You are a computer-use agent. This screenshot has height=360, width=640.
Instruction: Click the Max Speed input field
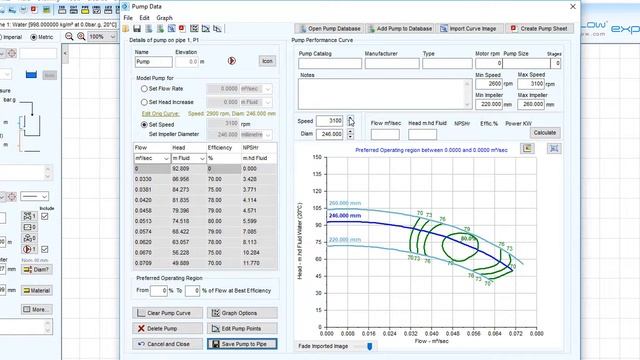pyautogui.click(x=531, y=84)
